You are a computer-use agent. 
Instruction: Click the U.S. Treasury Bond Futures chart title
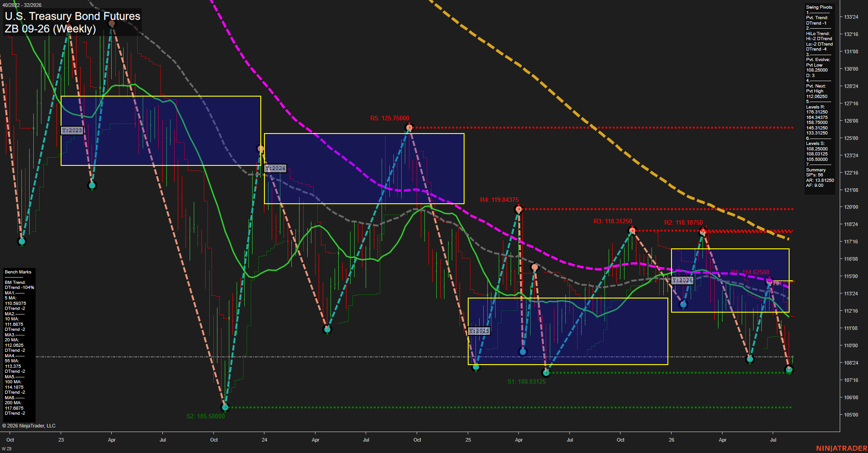[x=72, y=16]
